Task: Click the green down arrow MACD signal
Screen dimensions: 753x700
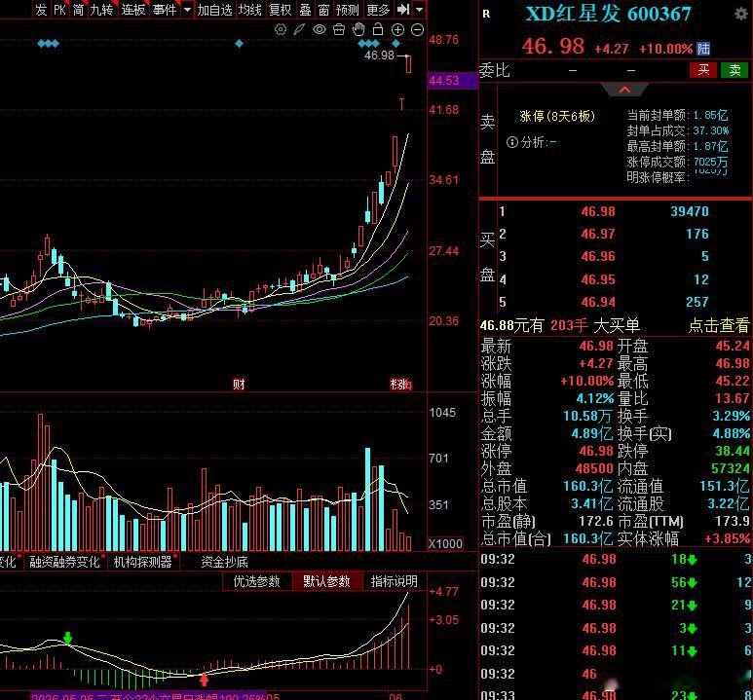Action: tap(68, 638)
